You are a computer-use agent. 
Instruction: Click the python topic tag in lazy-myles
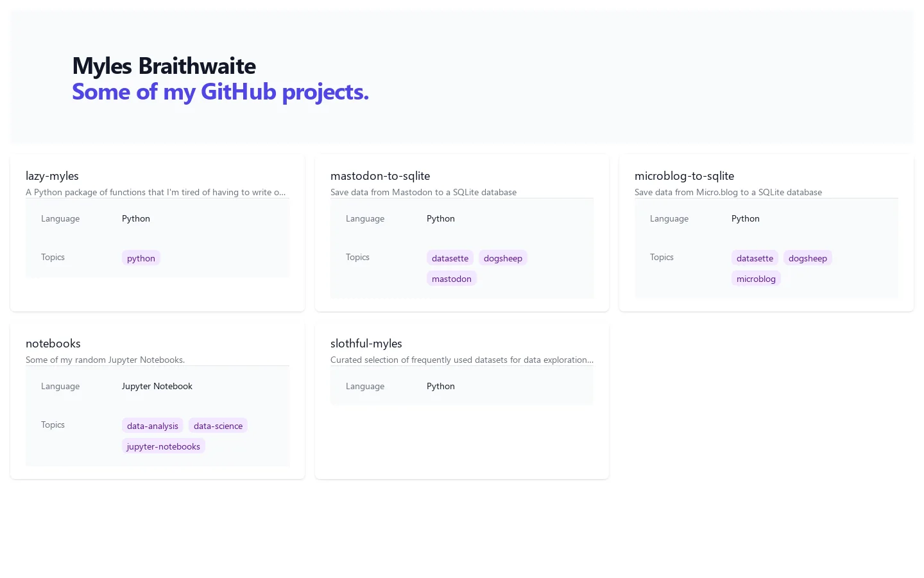coord(141,258)
